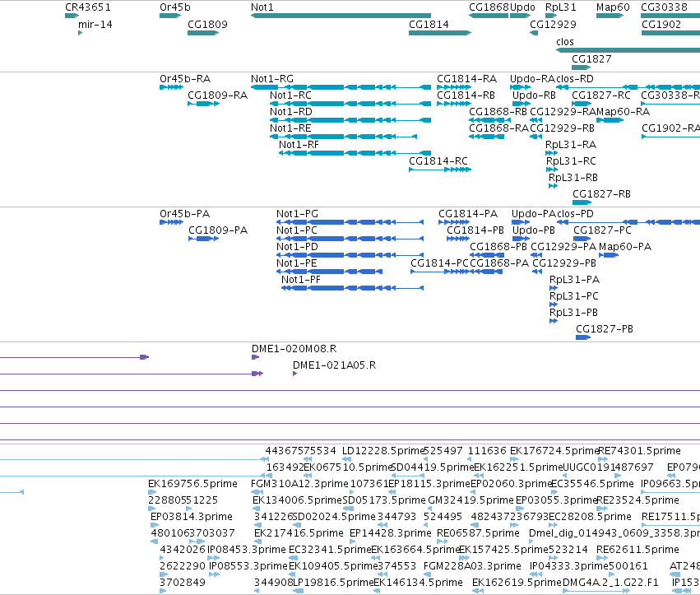Click the mir-14 gene feature

pyautogui.click(x=80, y=33)
